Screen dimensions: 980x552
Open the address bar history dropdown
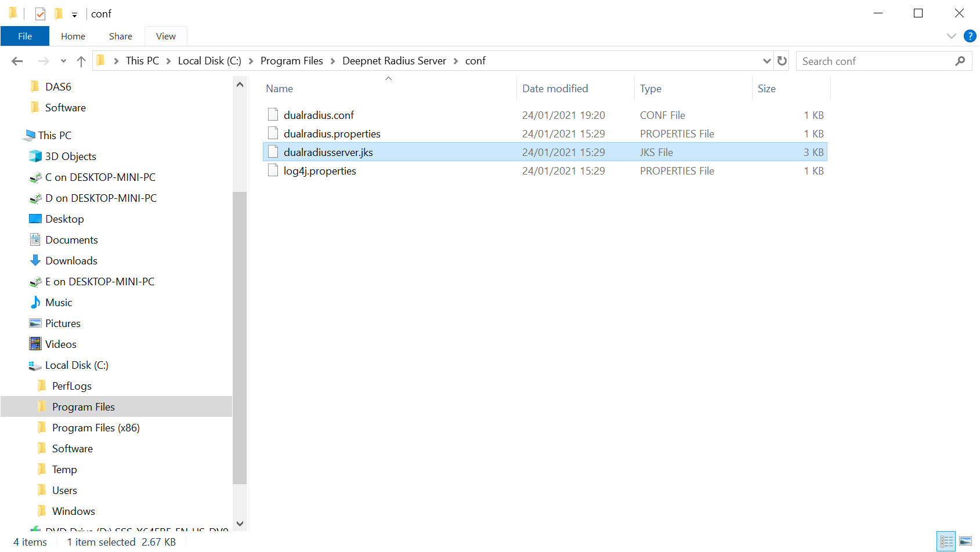(766, 61)
